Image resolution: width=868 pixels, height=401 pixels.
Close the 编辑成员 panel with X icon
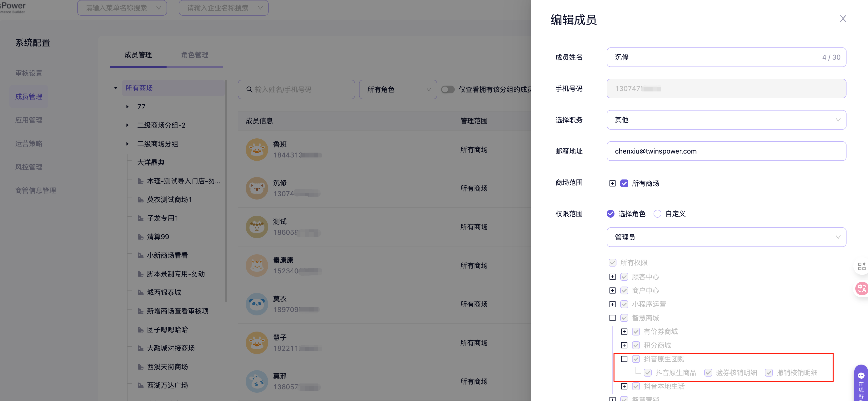[x=843, y=19]
